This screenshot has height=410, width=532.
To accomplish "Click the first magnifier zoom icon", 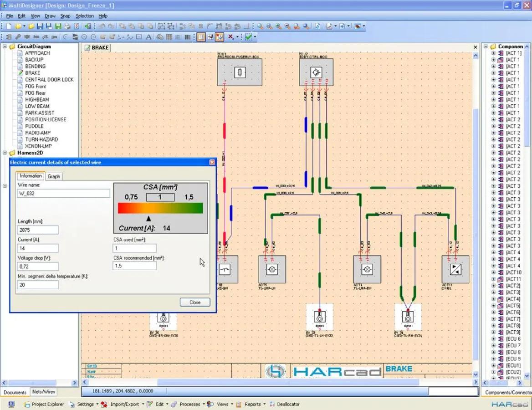I will (x=260, y=26).
